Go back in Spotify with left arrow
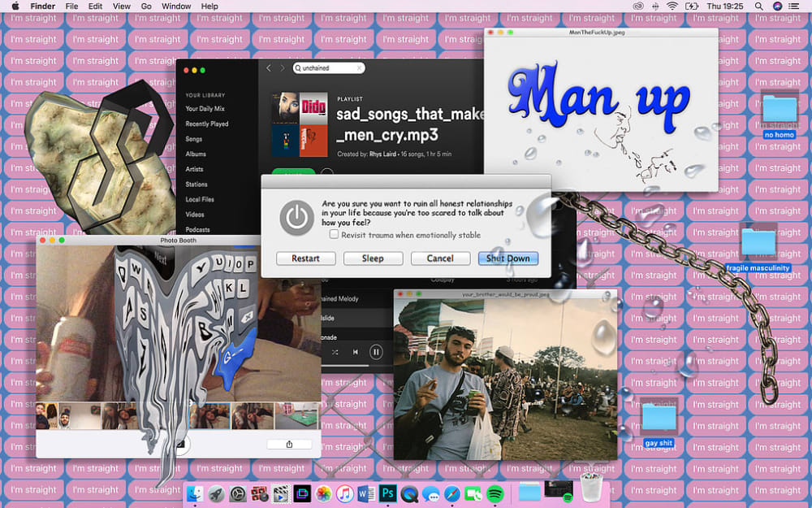Screen dimensions: 812x508 (269, 68)
